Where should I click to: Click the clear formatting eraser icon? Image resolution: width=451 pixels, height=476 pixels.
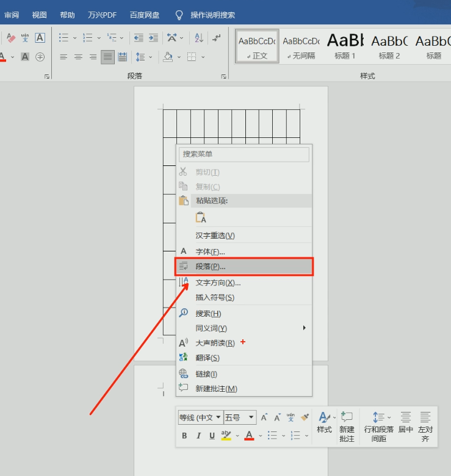pos(11,38)
